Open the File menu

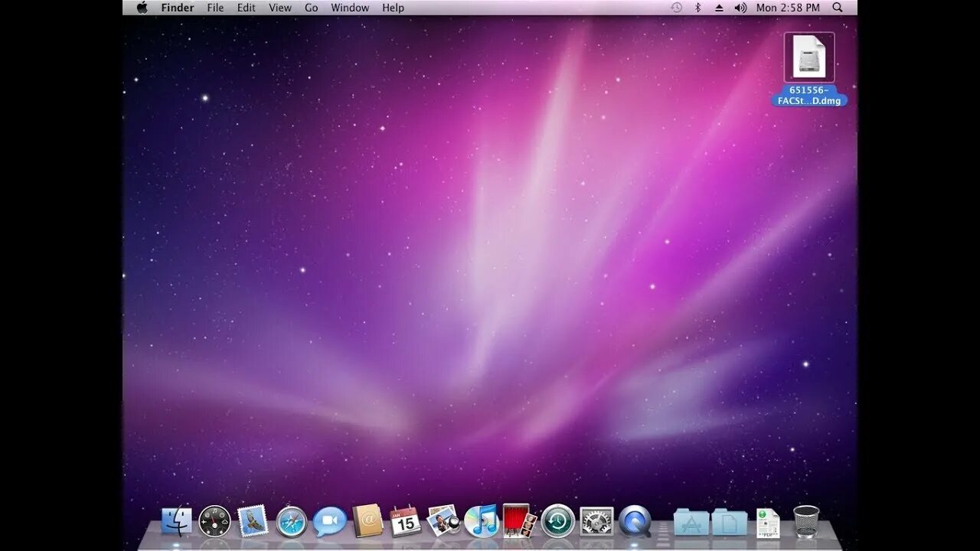pyautogui.click(x=216, y=8)
